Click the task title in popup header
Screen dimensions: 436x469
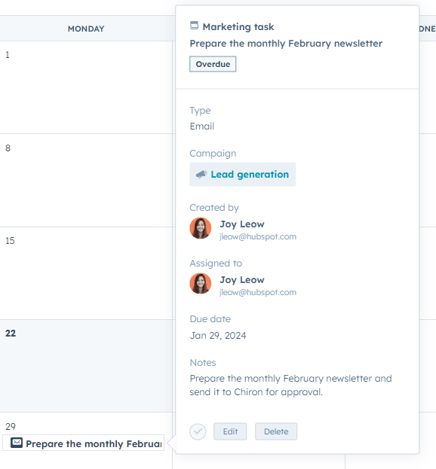point(286,44)
